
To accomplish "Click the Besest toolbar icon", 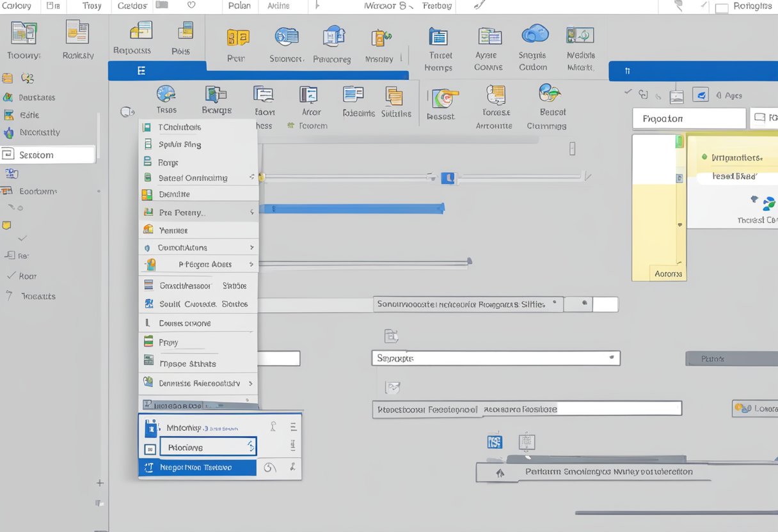I will click(x=442, y=98).
